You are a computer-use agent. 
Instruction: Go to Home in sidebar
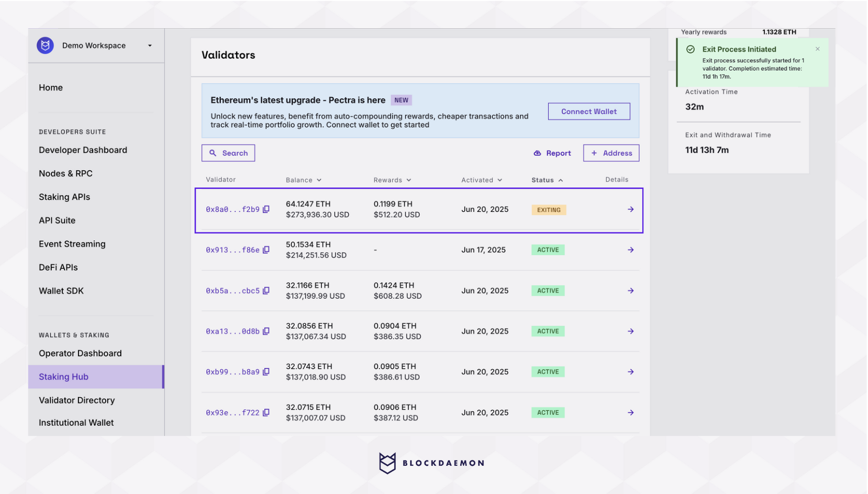[51, 87]
